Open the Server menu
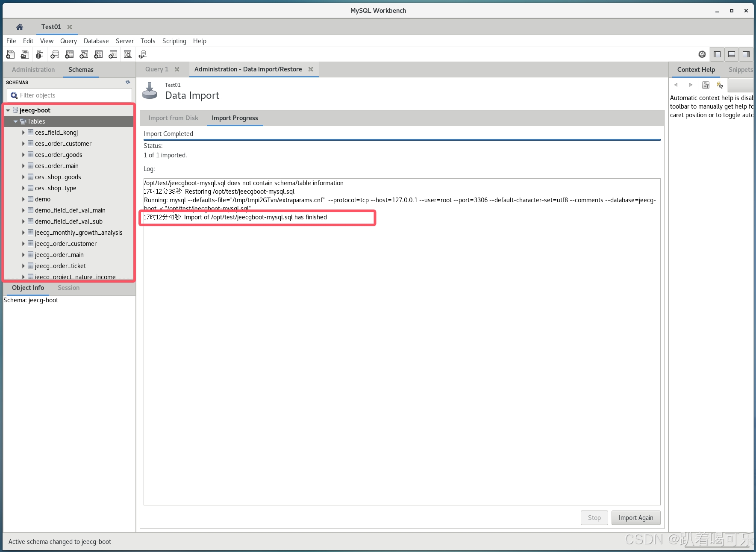Image resolution: width=756 pixels, height=552 pixels. (125, 41)
